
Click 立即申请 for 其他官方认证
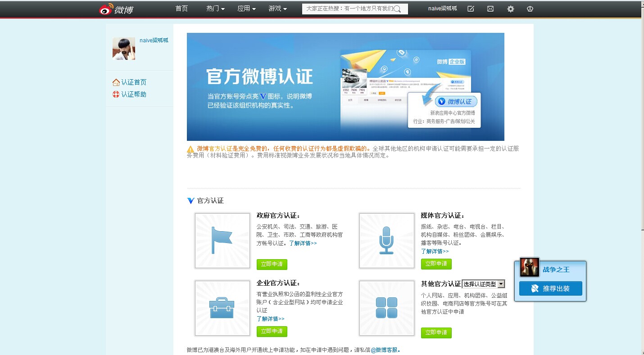[436, 333]
